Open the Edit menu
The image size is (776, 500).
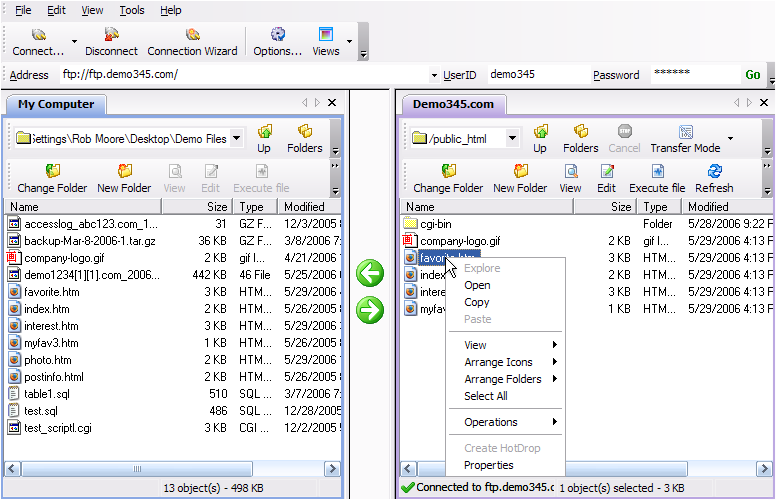[56, 10]
